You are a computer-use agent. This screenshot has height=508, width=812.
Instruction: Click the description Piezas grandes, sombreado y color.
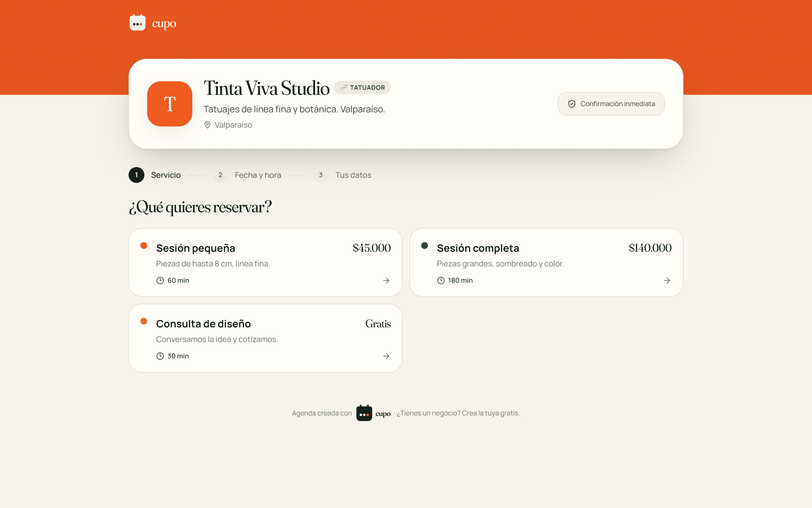pos(500,264)
